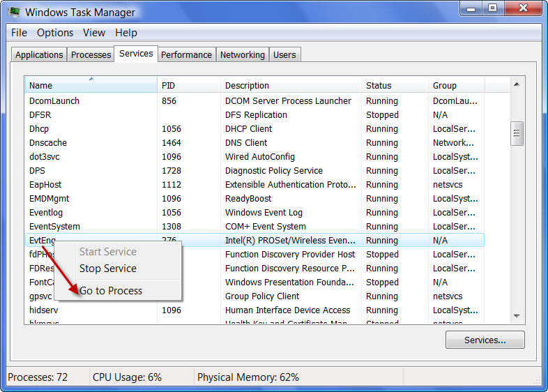The width and height of the screenshot is (548, 392).
Task: Switch to the Users tab
Action: click(x=284, y=55)
